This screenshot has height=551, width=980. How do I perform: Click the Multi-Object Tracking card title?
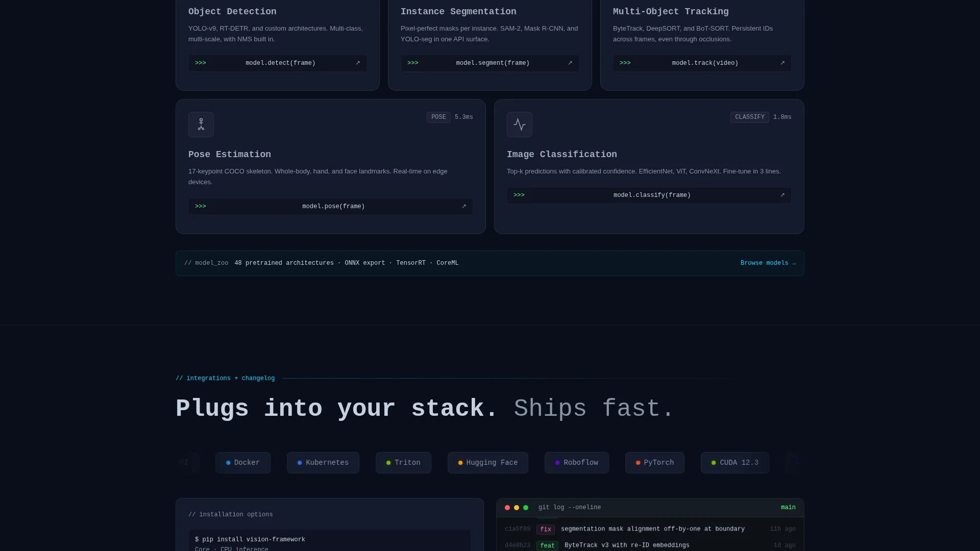click(x=671, y=12)
